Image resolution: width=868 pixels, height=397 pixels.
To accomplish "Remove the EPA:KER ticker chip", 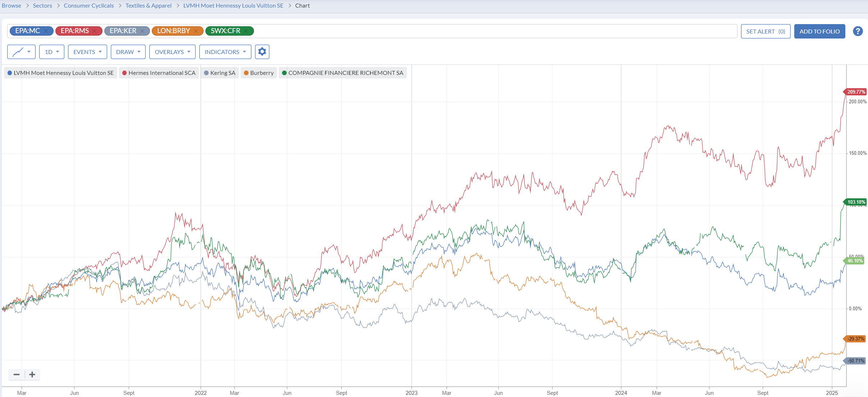I will (x=142, y=31).
